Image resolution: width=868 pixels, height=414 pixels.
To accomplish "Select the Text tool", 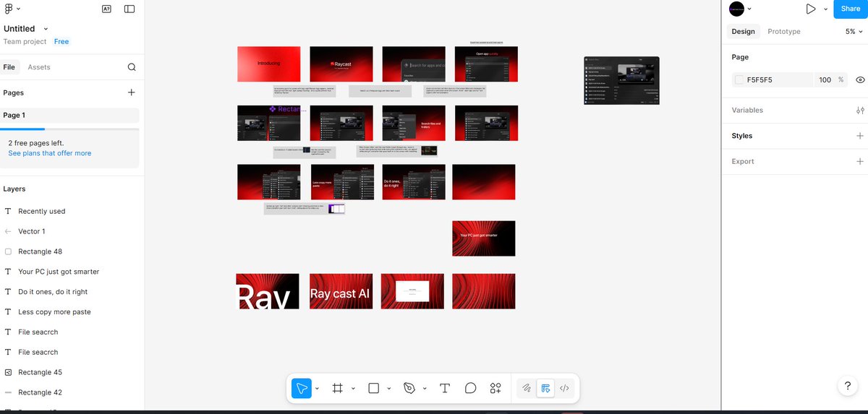I will click(x=445, y=388).
